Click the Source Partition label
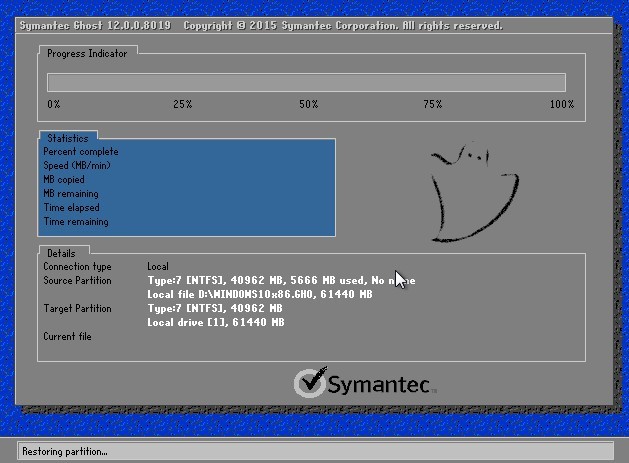 pos(79,281)
